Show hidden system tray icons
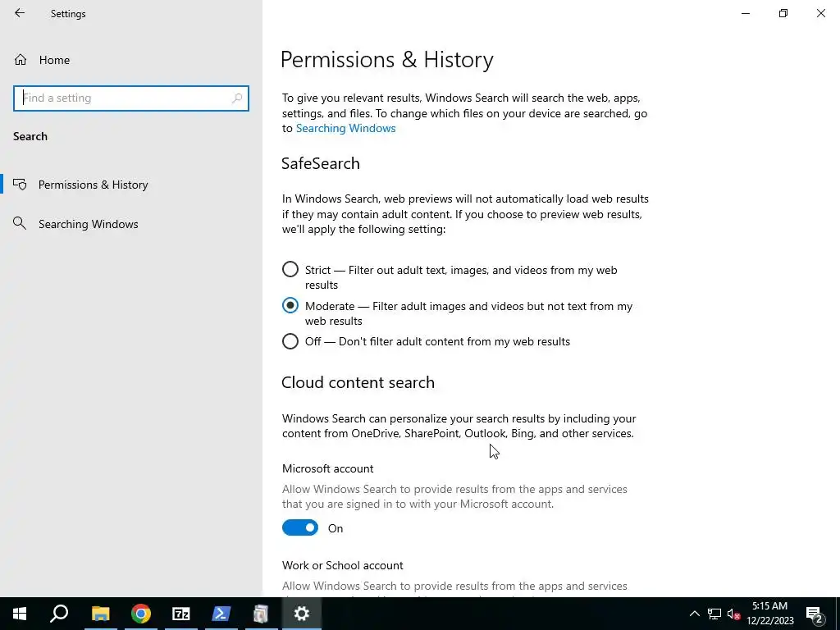840x630 pixels. (x=694, y=614)
